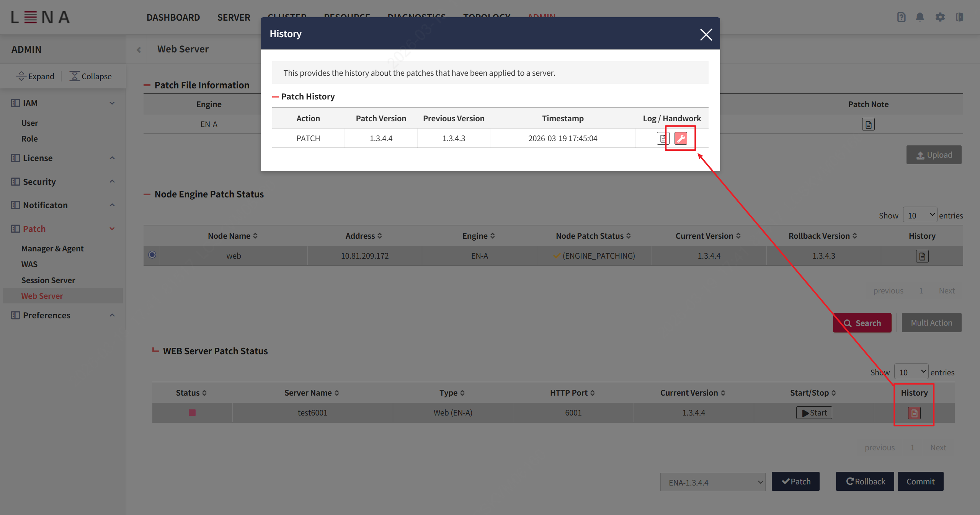Viewport: 980px width, 515px height.
Task: Go to previous page of WEB Server table
Action: pyautogui.click(x=879, y=448)
